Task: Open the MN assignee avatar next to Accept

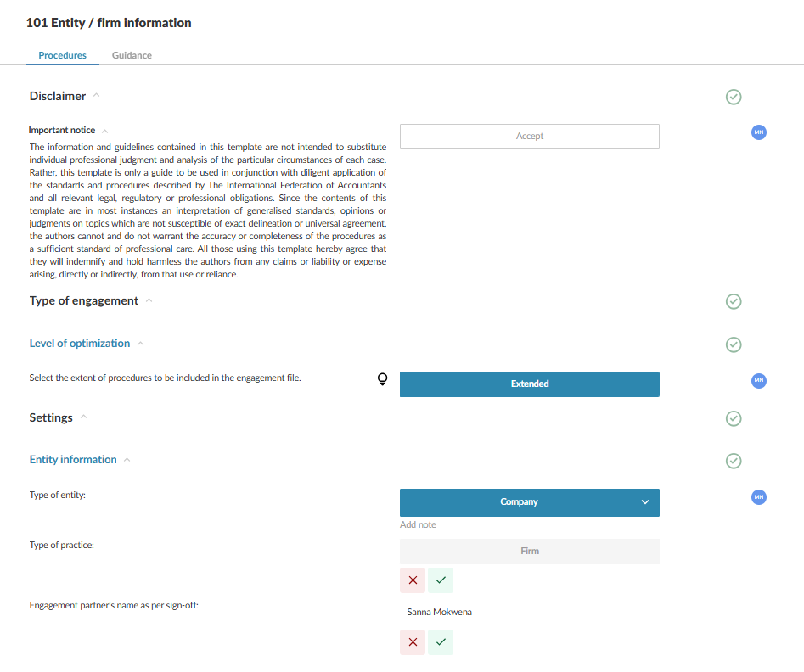Action: (x=758, y=132)
